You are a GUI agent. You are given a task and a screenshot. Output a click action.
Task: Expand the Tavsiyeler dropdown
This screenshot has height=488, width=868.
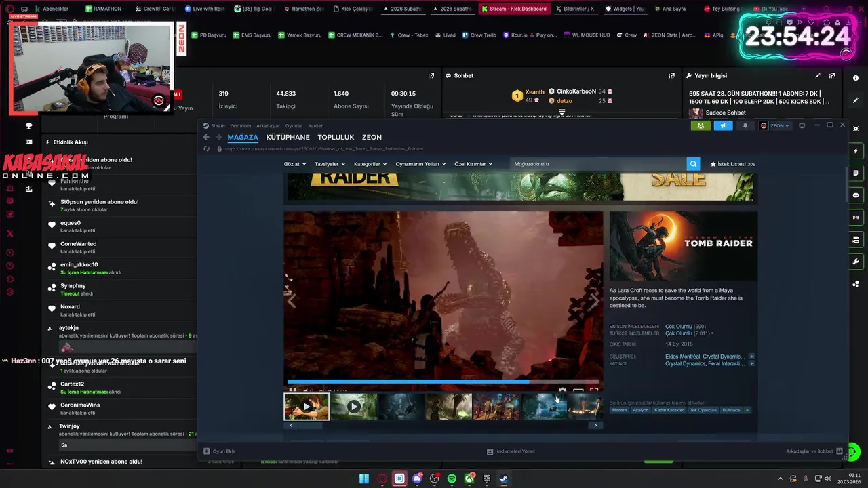coord(330,164)
